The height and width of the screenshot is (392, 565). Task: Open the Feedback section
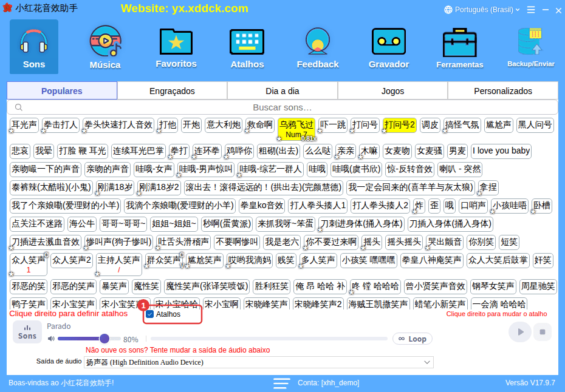point(318,47)
